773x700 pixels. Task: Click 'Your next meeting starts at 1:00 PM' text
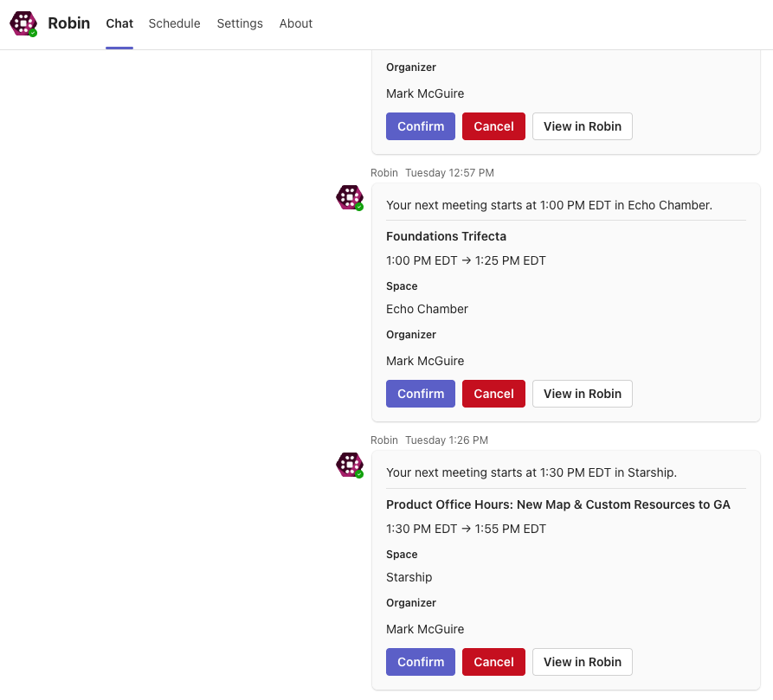tap(549, 205)
